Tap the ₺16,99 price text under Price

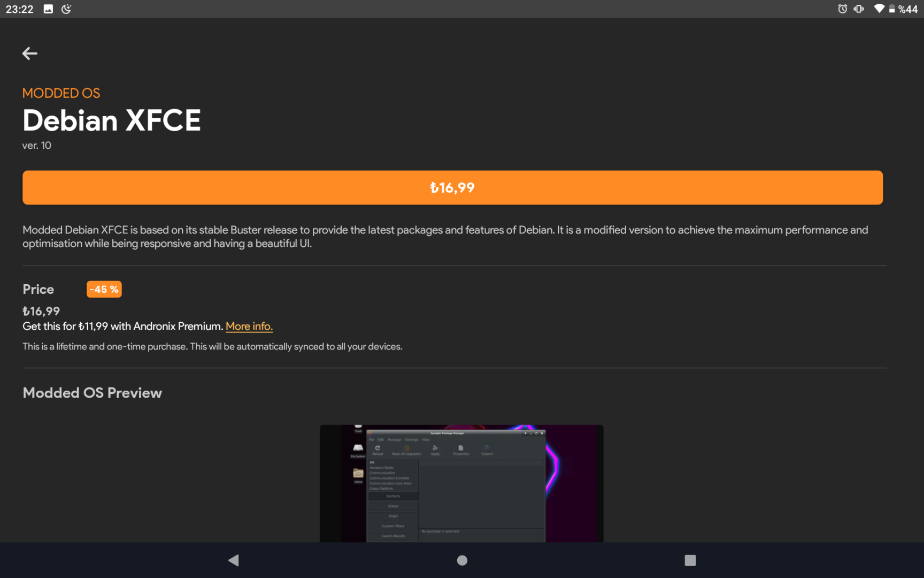point(41,311)
